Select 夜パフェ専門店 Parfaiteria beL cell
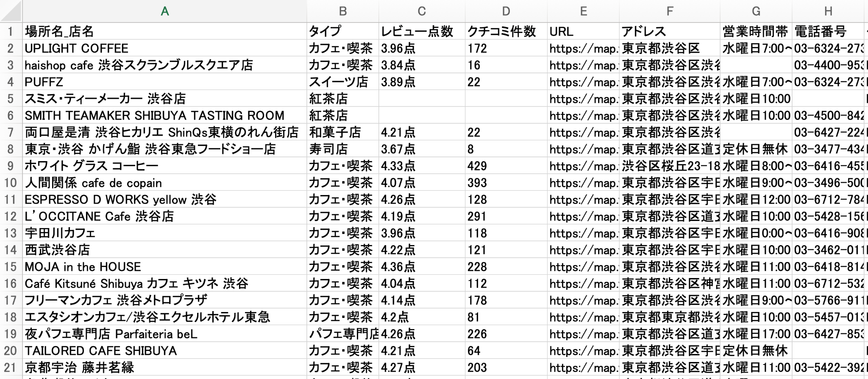This screenshot has height=379, width=868. (164, 334)
